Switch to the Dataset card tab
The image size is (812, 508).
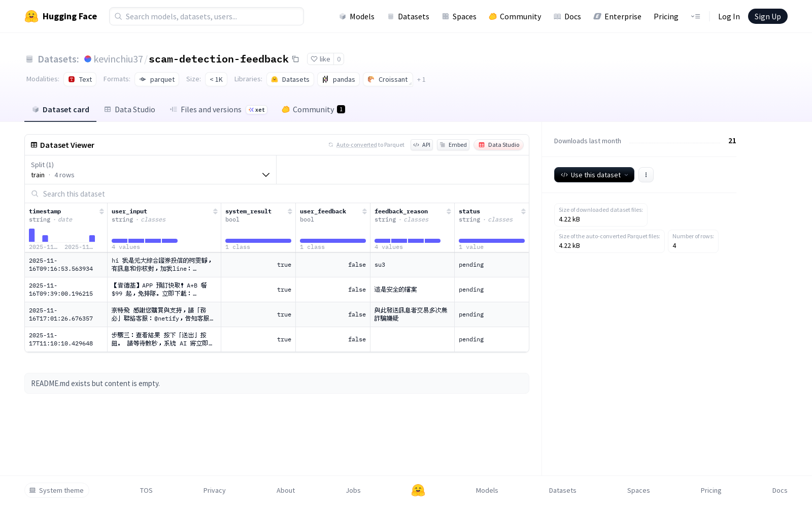[60, 110]
